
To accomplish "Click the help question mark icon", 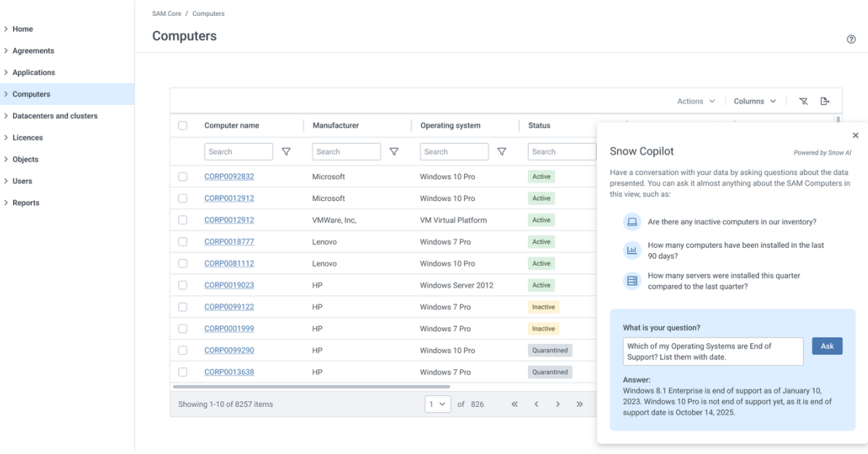I will [851, 38].
